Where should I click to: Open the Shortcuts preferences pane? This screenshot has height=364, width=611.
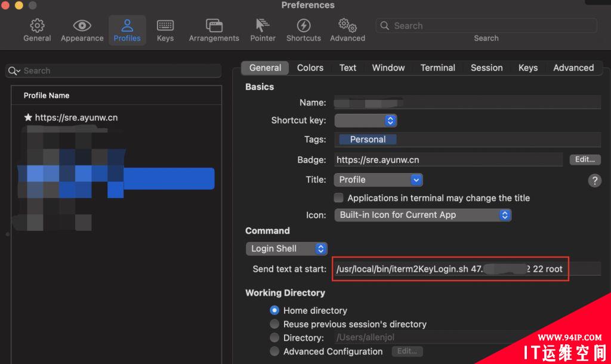(304, 30)
